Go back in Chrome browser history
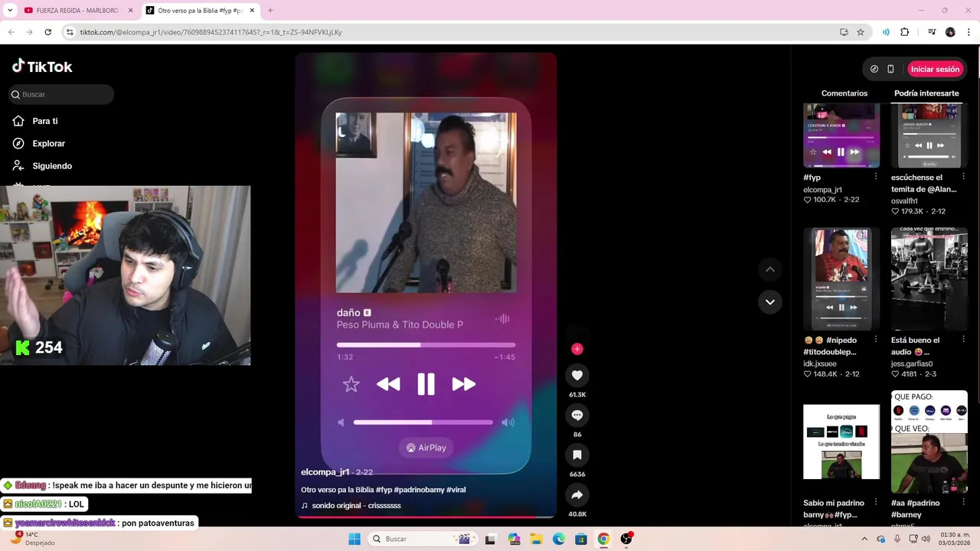This screenshot has width=980, height=551. (11, 32)
